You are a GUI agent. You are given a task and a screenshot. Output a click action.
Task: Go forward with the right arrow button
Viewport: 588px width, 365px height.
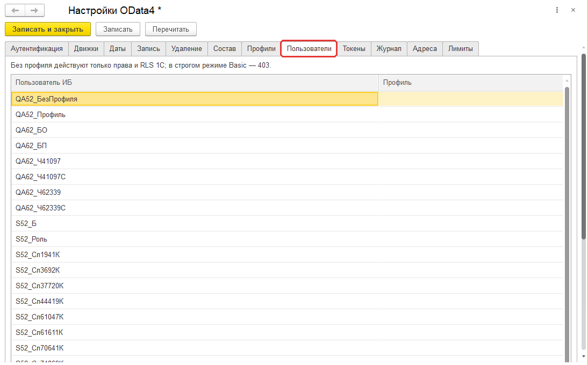click(x=34, y=11)
